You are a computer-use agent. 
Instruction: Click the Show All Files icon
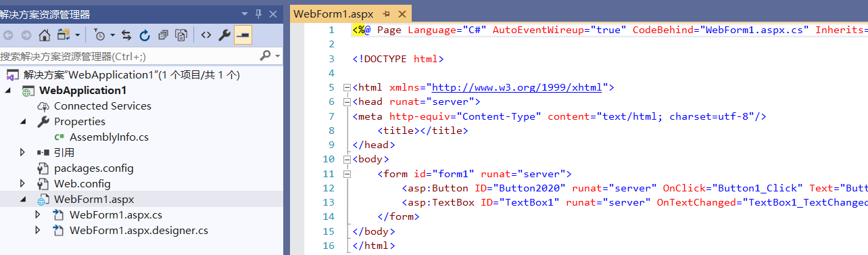(181, 35)
